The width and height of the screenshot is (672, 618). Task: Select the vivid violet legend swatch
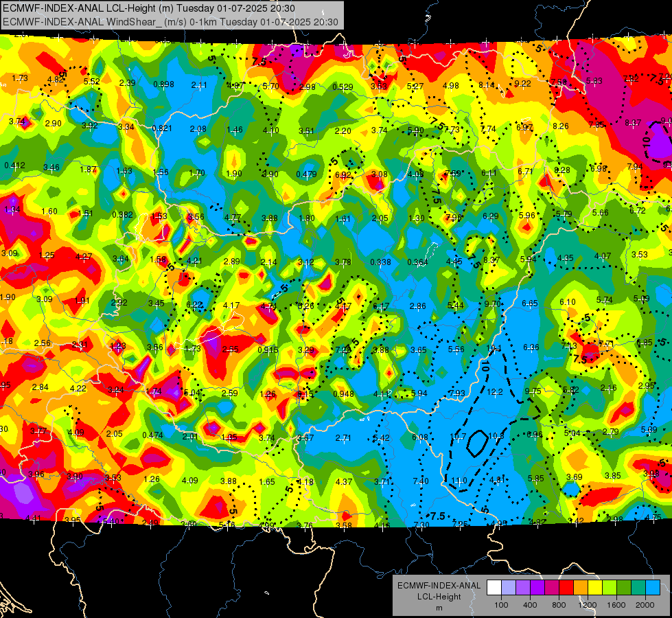[x=537, y=588]
